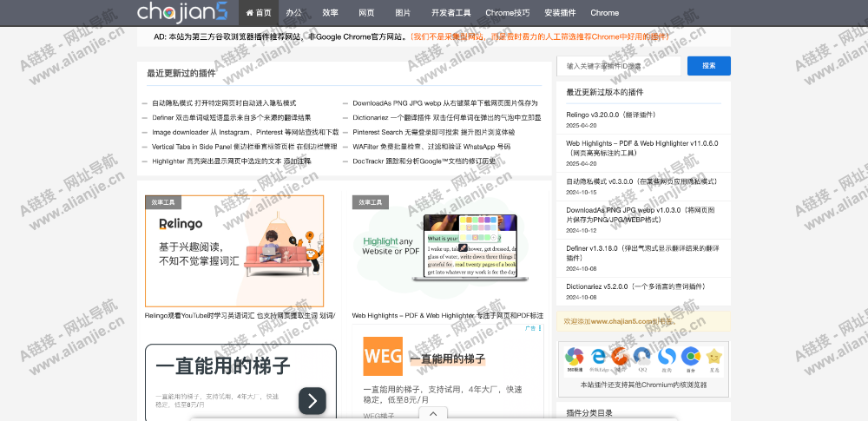Viewport: 868px width, 421px height.
Task: Click the chajian5 site logo
Action: click(182, 12)
